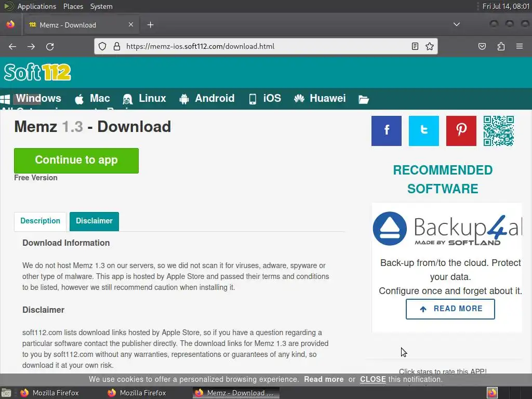Close the Memz - Download tab

(x=130, y=24)
